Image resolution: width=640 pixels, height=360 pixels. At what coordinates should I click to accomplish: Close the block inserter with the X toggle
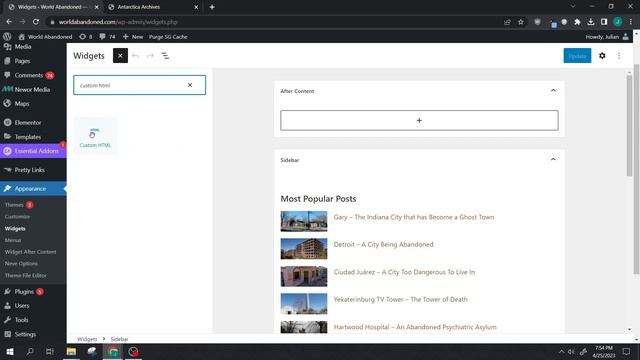click(120, 56)
